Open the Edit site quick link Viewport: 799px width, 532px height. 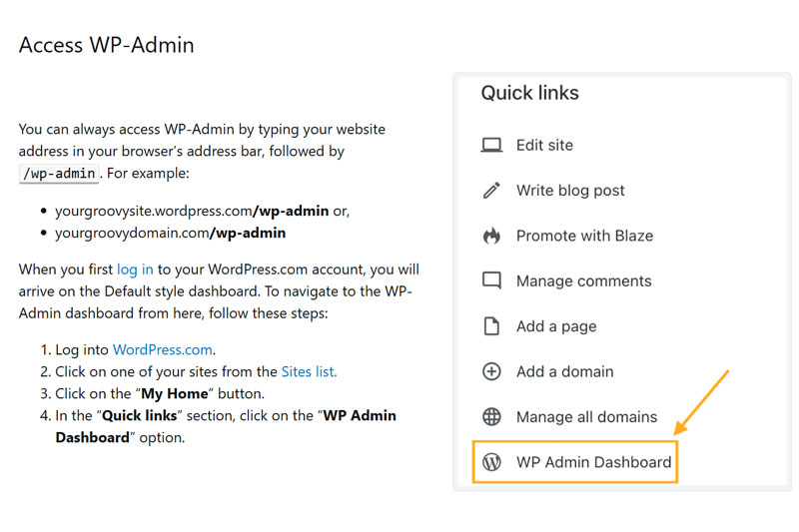[x=544, y=145]
